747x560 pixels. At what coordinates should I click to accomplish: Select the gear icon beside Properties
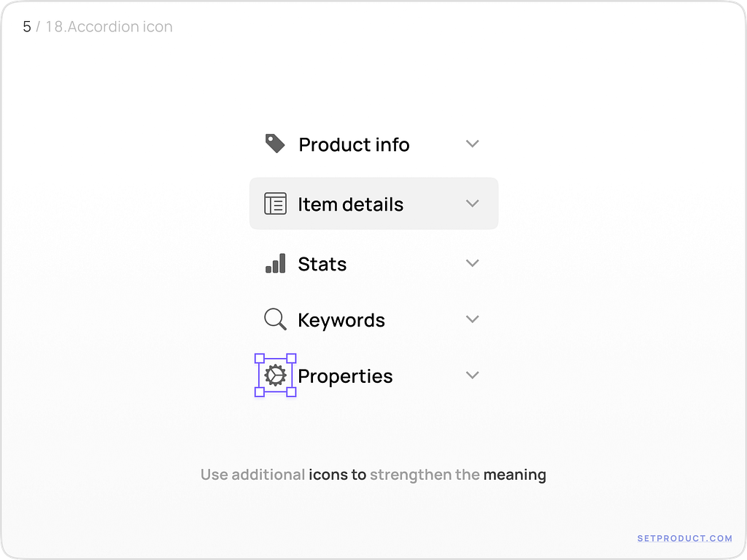tap(275, 376)
